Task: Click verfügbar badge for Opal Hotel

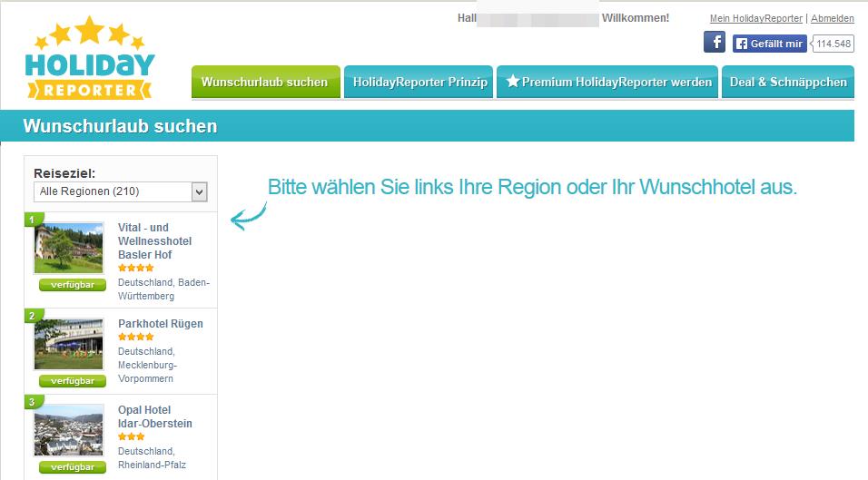Action: click(73, 467)
